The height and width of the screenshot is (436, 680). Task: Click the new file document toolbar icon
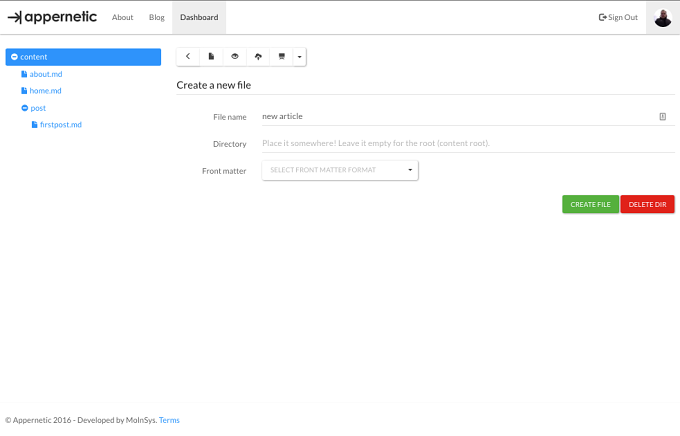point(211,57)
